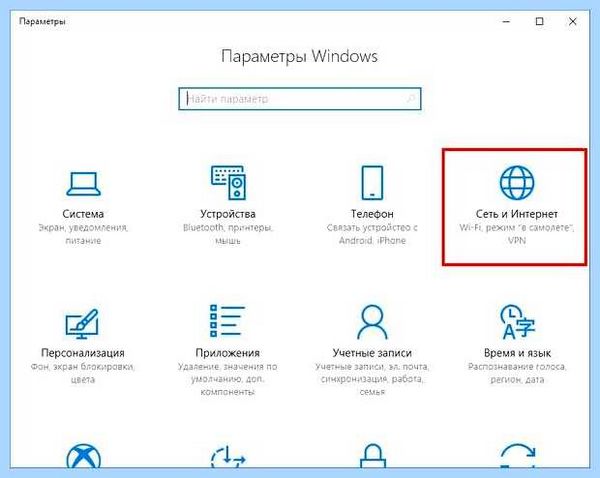Click the search magnifier icon
The height and width of the screenshot is (478, 600).
coord(411,99)
